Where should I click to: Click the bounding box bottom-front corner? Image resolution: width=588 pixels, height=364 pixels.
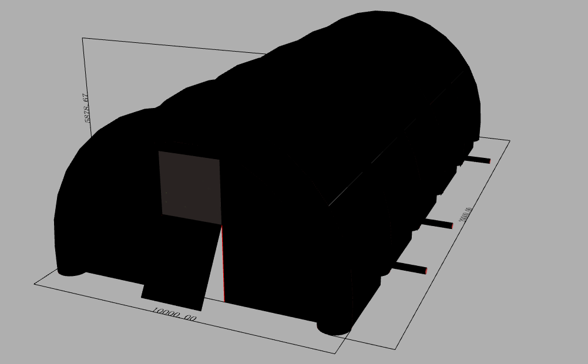pos(335,353)
